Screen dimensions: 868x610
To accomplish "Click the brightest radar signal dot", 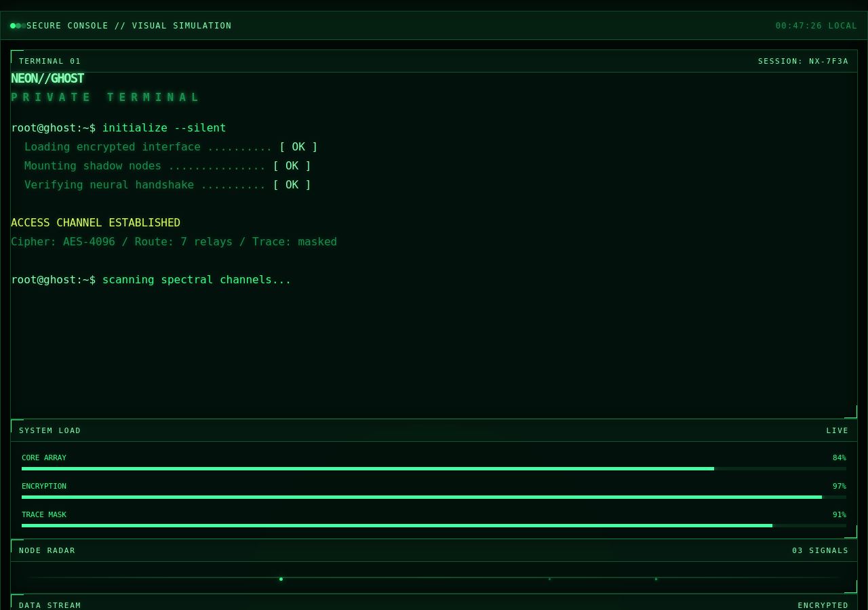I will [281, 579].
